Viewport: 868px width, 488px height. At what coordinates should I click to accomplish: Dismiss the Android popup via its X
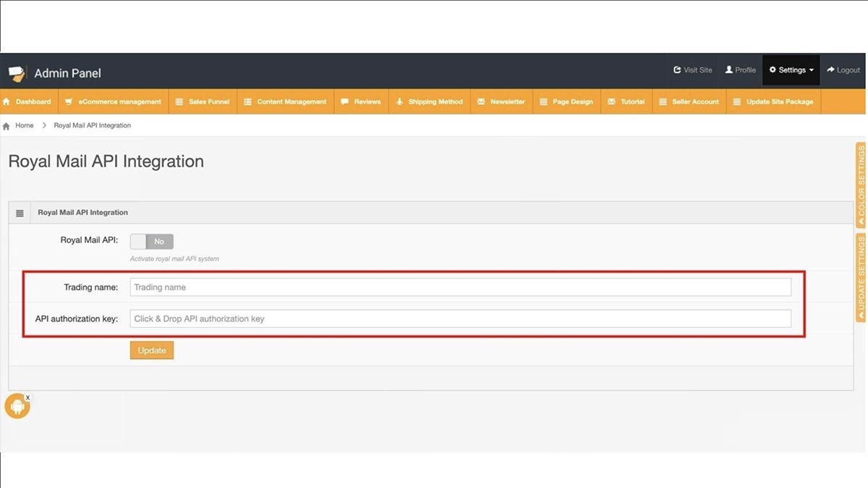[x=27, y=397]
